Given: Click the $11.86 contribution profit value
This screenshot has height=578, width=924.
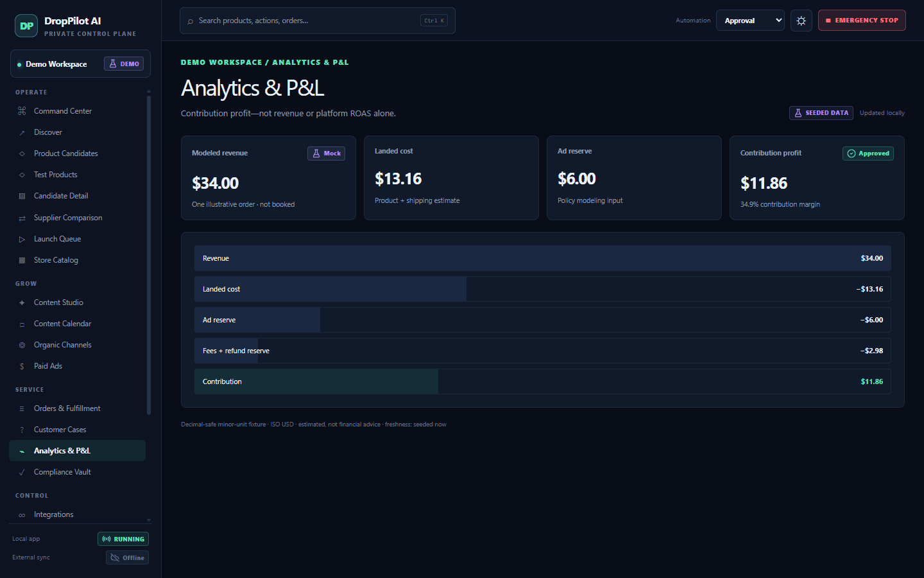Looking at the screenshot, I should 764,184.
